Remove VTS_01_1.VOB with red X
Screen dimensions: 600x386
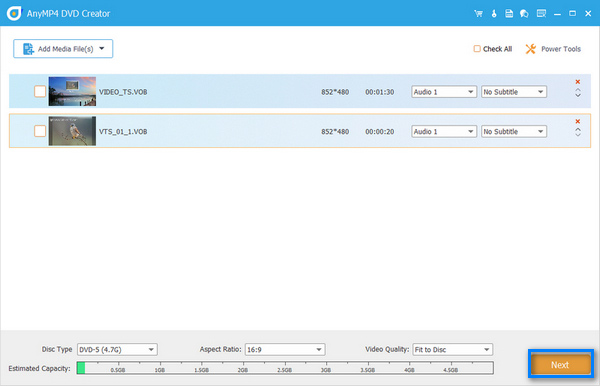(578, 121)
